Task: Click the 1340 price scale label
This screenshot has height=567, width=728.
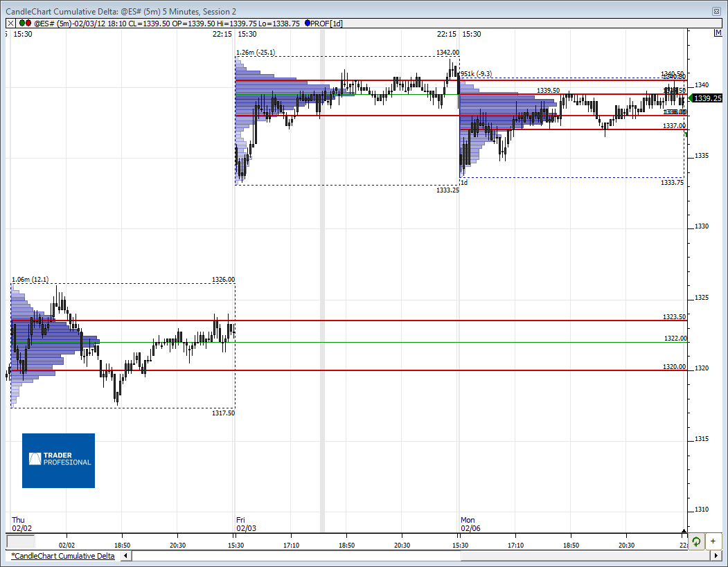Action: click(702, 85)
